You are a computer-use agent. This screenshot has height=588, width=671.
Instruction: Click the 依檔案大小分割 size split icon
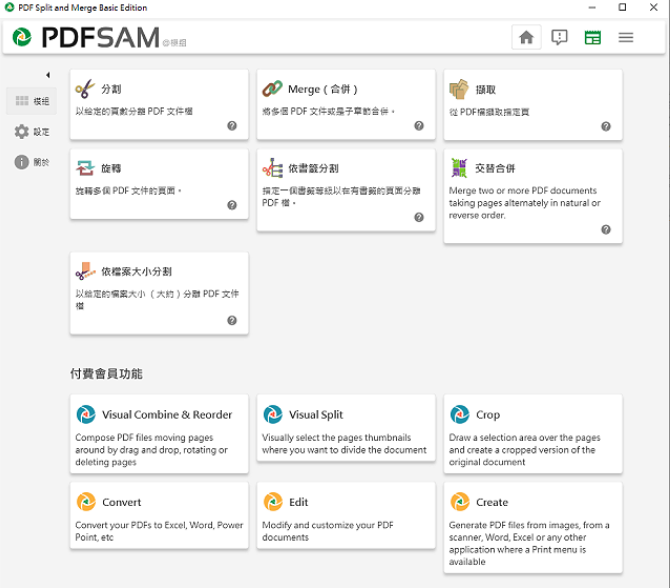click(85, 271)
